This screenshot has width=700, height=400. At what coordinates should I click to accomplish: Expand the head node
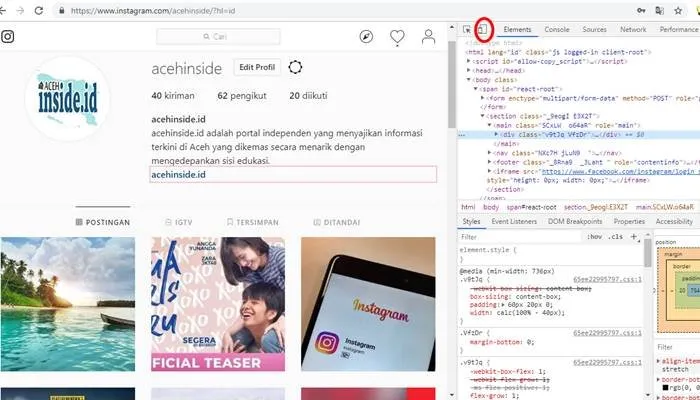coord(469,71)
